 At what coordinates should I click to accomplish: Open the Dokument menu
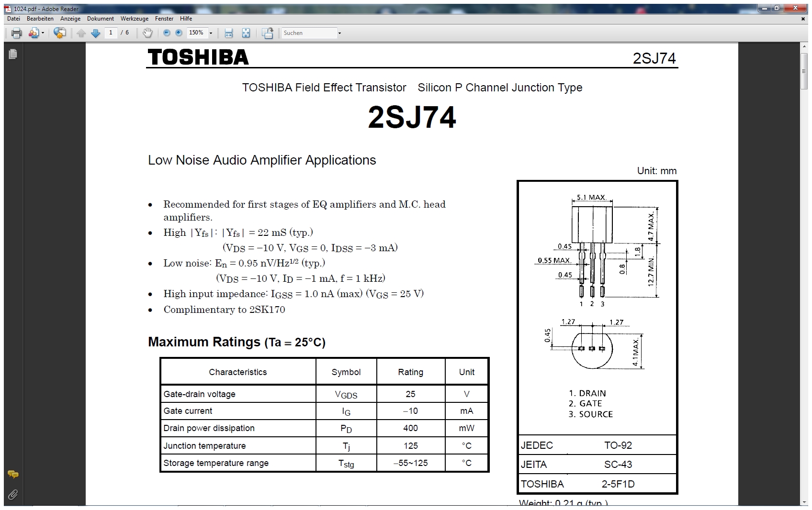[x=101, y=19]
